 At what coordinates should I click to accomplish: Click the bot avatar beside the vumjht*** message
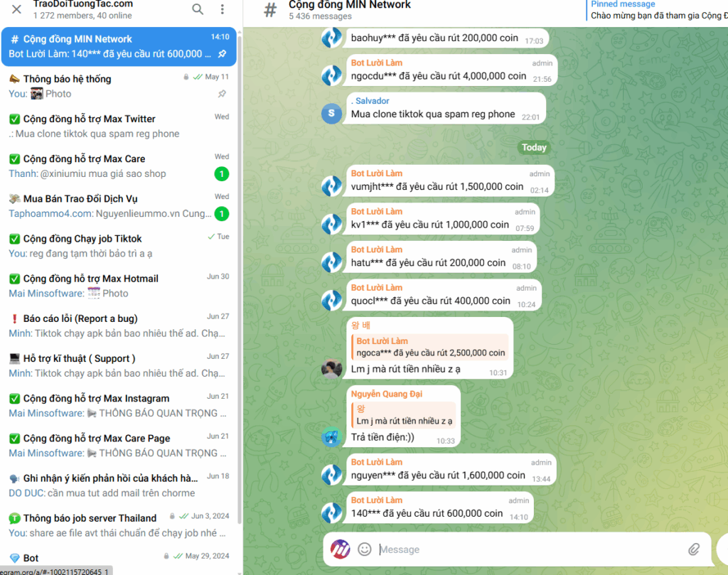[x=331, y=186]
